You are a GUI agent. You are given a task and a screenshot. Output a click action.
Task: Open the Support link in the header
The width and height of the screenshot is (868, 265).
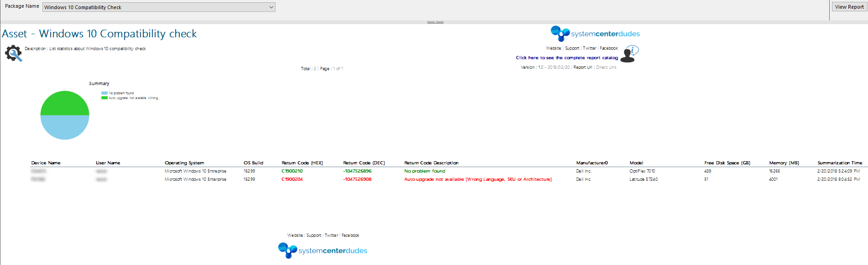pyautogui.click(x=572, y=48)
